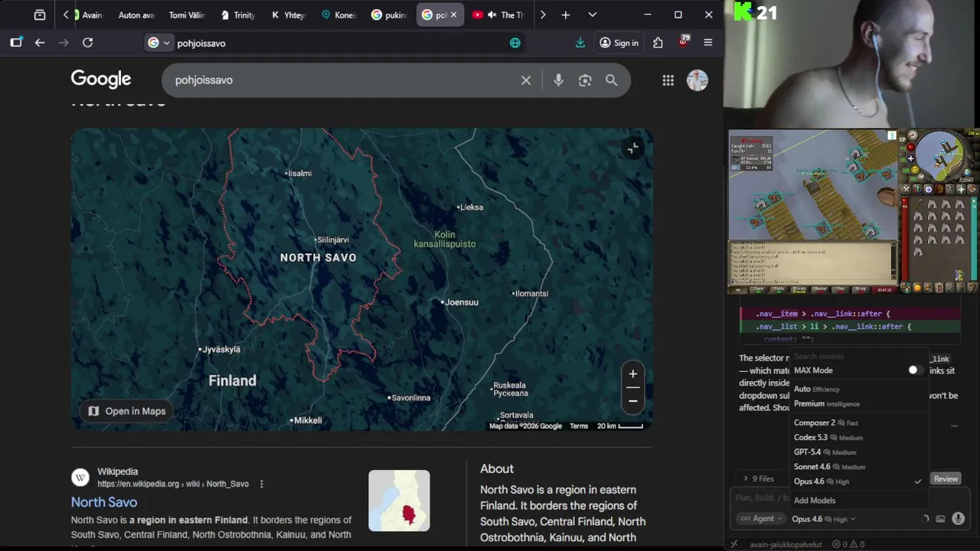
Task: Start Google voice search
Action: tap(558, 80)
